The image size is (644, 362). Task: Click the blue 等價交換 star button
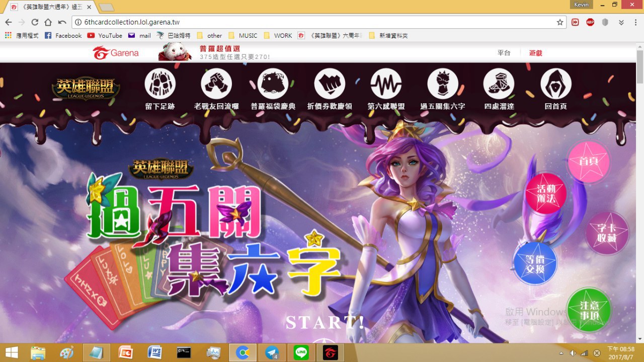coord(535,263)
